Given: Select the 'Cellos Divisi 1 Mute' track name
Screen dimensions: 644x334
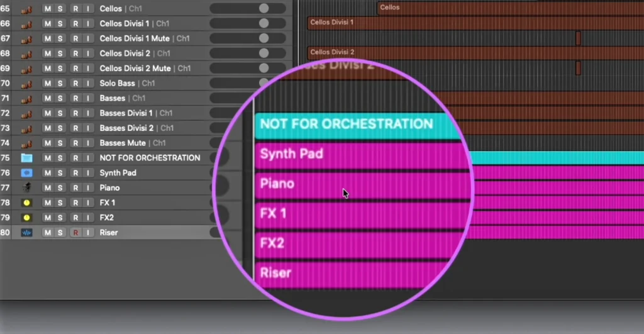Looking at the screenshot, I should coord(135,38).
